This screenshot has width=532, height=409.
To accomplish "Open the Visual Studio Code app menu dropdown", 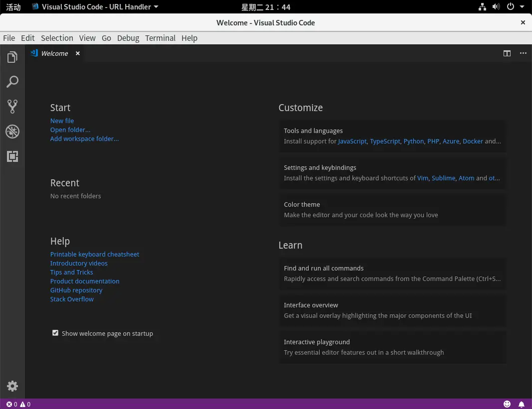I will (x=95, y=6).
